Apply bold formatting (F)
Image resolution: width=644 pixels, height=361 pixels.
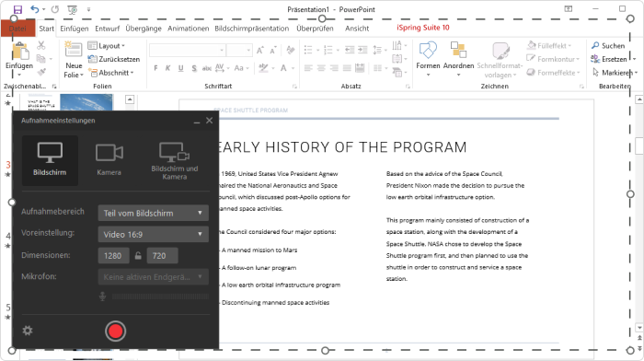(x=155, y=68)
